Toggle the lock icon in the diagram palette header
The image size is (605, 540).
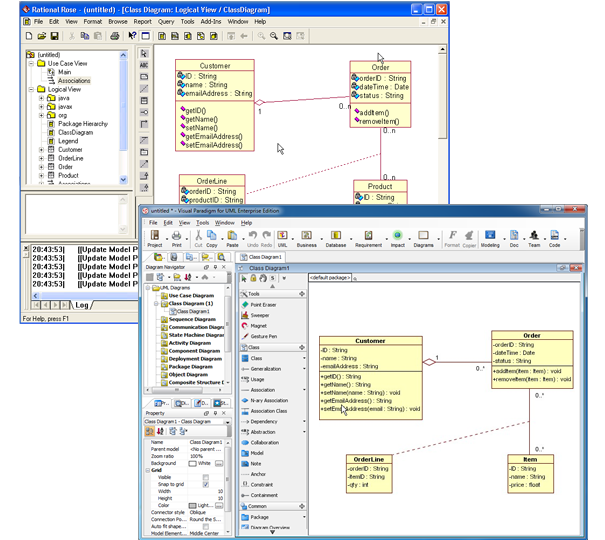253,278
